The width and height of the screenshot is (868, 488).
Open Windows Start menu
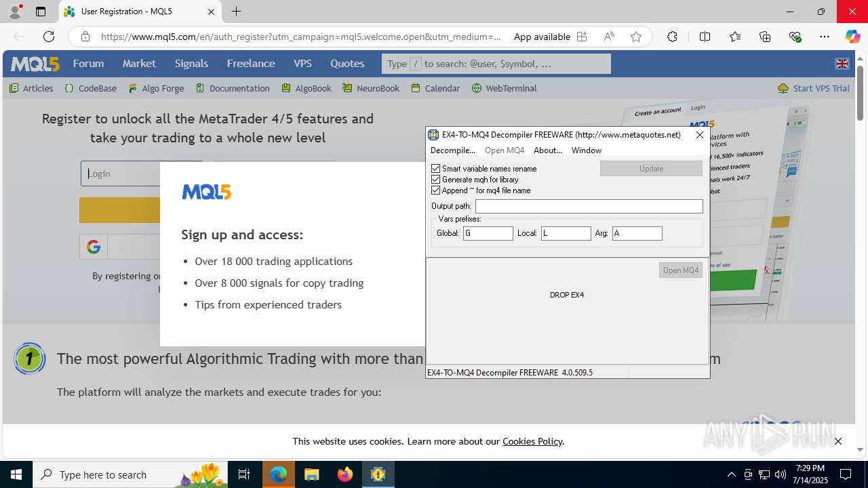[16, 474]
